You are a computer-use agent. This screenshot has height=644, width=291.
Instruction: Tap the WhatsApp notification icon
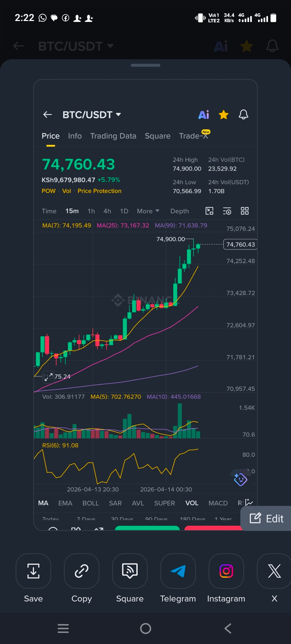pyautogui.click(x=43, y=18)
